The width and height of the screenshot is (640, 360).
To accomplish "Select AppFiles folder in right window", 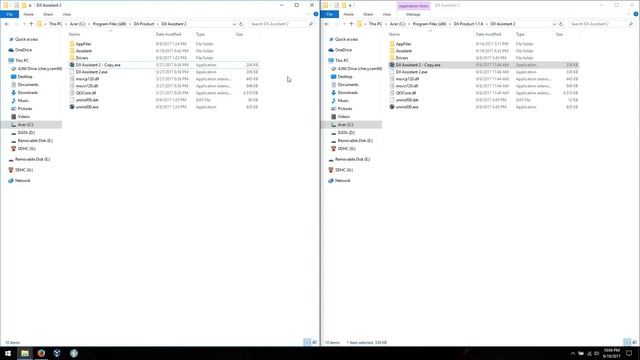I will tap(403, 44).
